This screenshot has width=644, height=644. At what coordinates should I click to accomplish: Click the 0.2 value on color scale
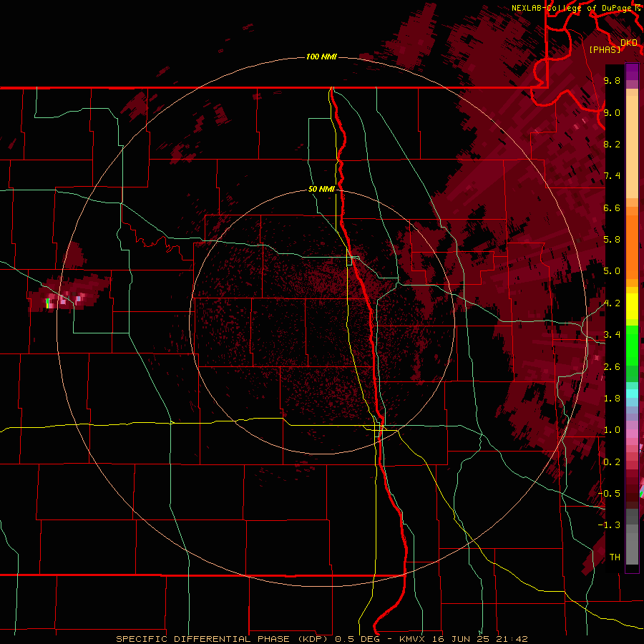click(x=612, y=462)
